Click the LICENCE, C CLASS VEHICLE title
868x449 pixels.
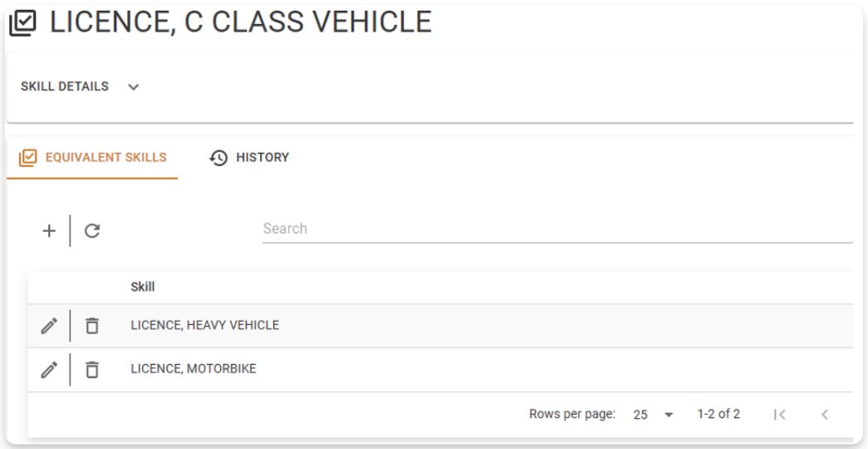tap(241, 22)
